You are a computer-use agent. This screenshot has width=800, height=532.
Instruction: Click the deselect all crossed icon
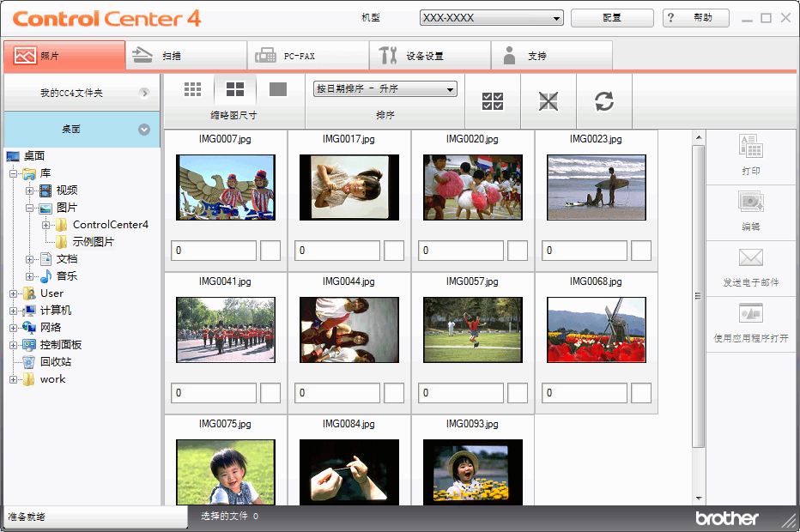coord(548,101)
